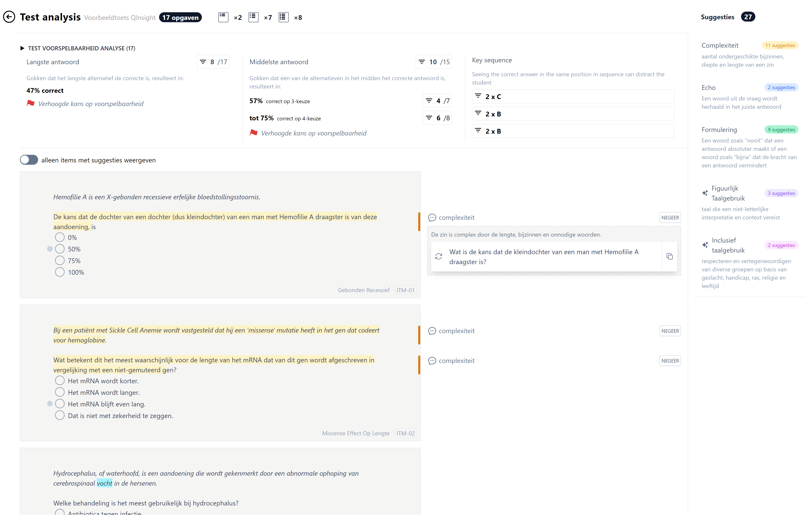This screenshot has height=515, width=812.
Task: Click the sparkle icon beside Inclusief taalgebruik
Action: pos(705,244)
